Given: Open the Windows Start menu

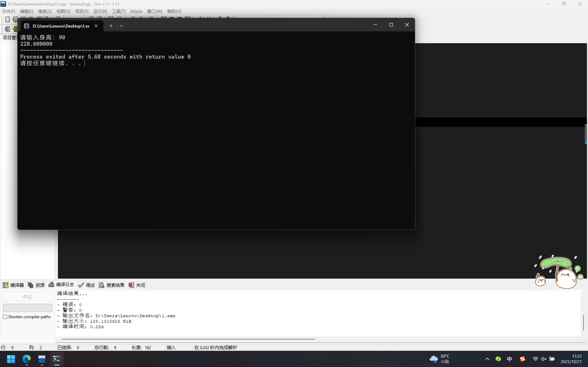Looking at the screenshot, I should coord(11,359).
